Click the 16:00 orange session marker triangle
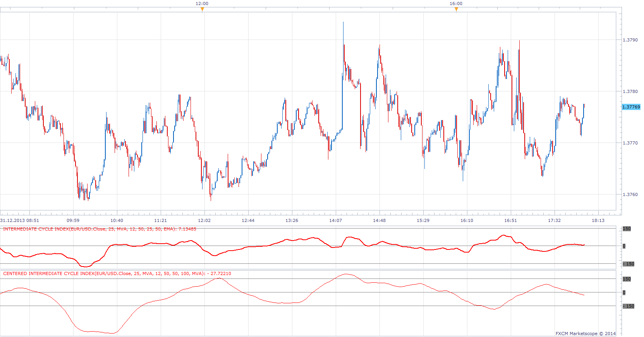Screen dimensions: 644x337 coord(456,10)
